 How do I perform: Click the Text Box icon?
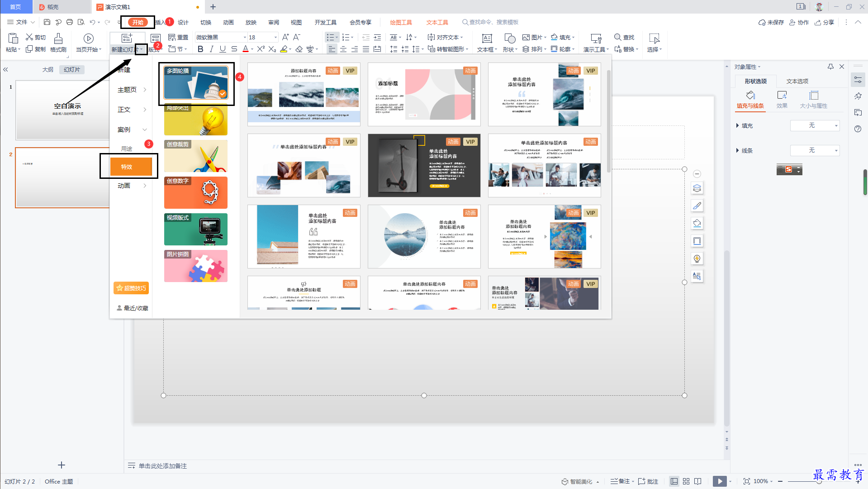point(487,38)
